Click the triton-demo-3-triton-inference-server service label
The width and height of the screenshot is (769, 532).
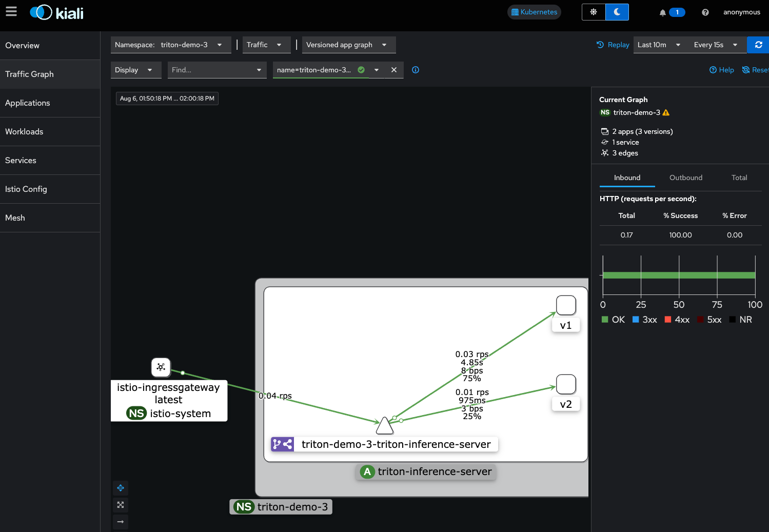click(x=385, y=444)
